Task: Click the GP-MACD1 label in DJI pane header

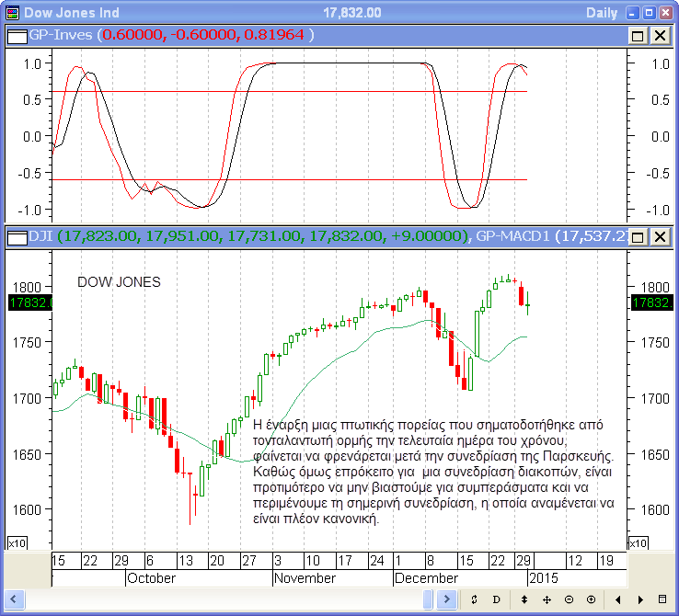Action: 512,236
